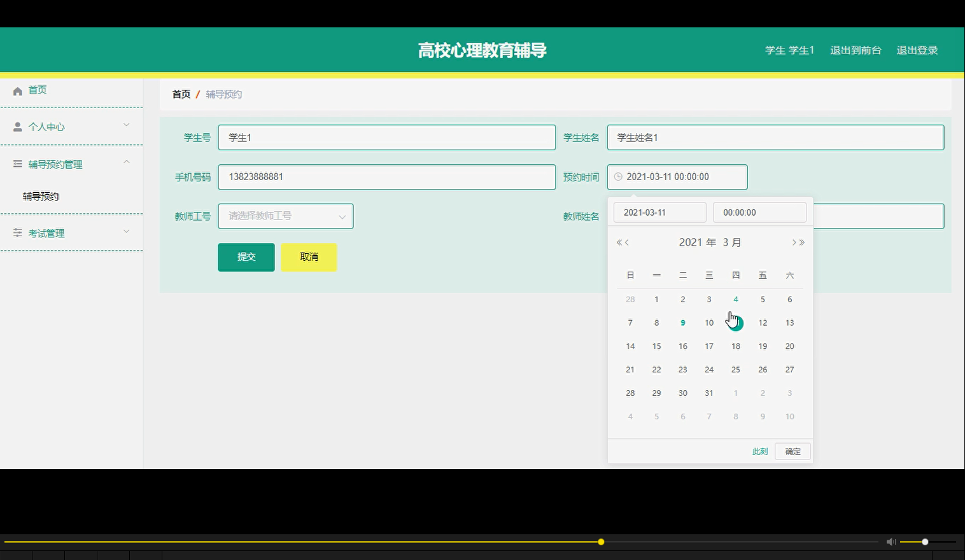Screen dimensions: 965x560
Task: Click the 学生号 input field
Action: 387,137
